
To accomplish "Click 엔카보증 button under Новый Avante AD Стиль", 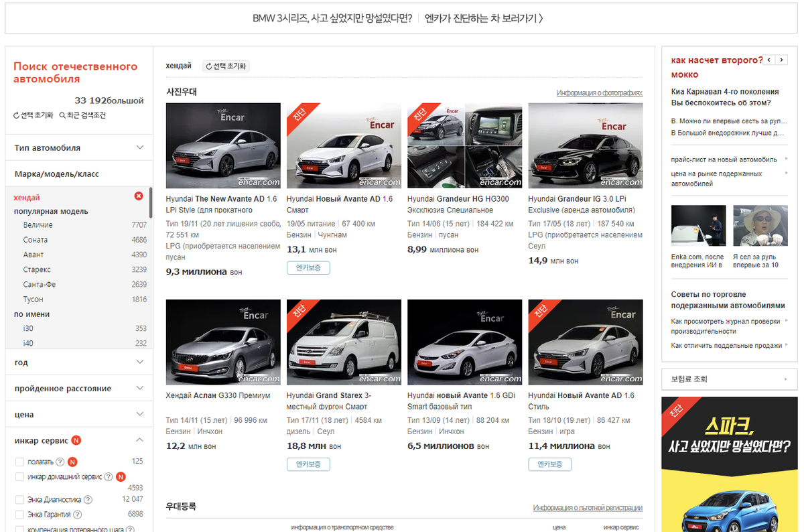I will point(549,464).
